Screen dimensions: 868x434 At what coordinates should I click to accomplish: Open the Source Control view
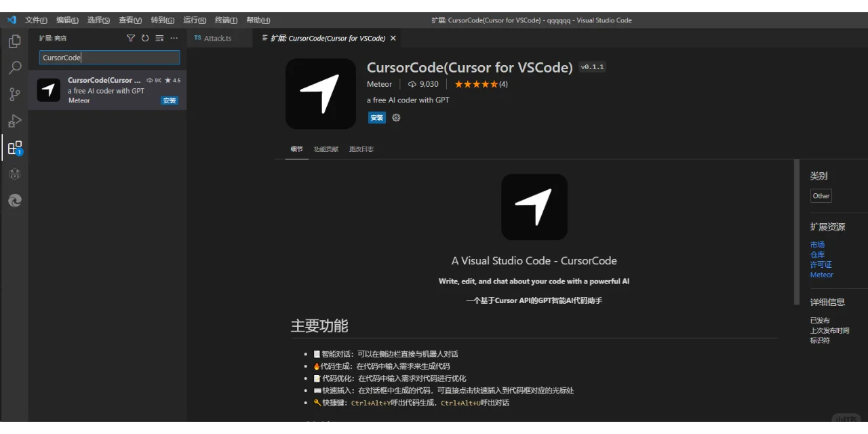click(x=14, y=94)
